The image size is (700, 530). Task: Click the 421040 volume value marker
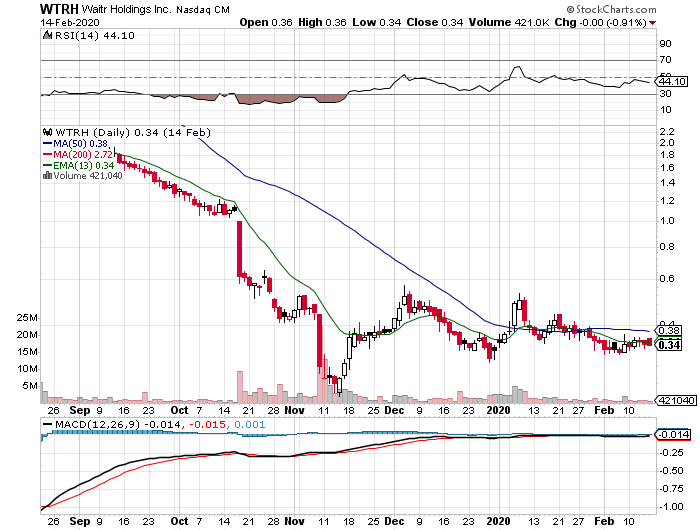click(x=674, y=399)
